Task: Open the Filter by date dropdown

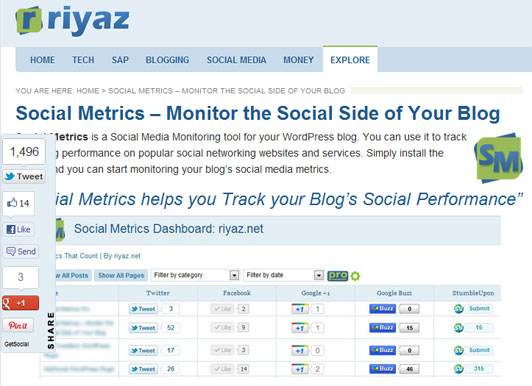Action: (284, 275)
